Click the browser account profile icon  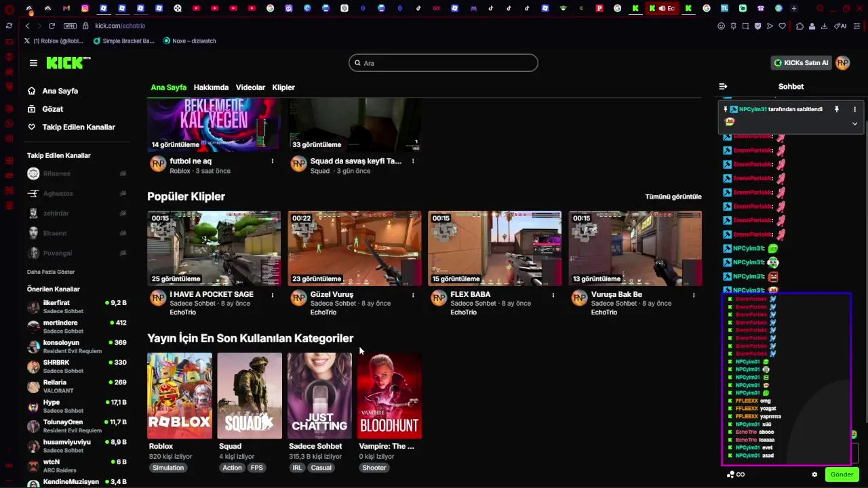click(812, 26)
